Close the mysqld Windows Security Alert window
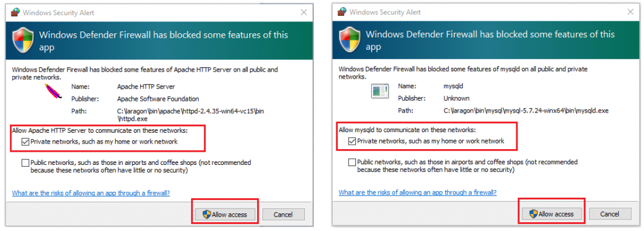The image size is (644, 231). (630, 13)
